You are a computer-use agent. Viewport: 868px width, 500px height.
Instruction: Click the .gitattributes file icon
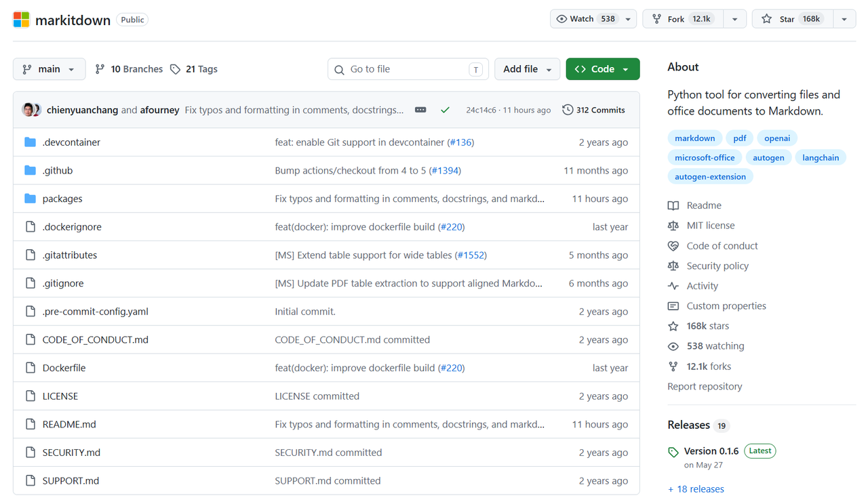coord(30,255)
